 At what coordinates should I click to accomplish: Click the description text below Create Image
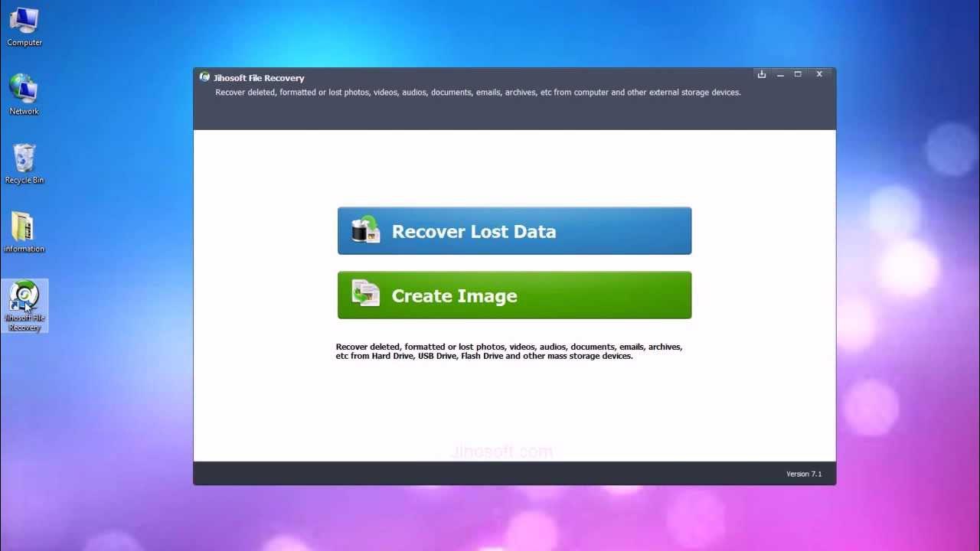509,351
